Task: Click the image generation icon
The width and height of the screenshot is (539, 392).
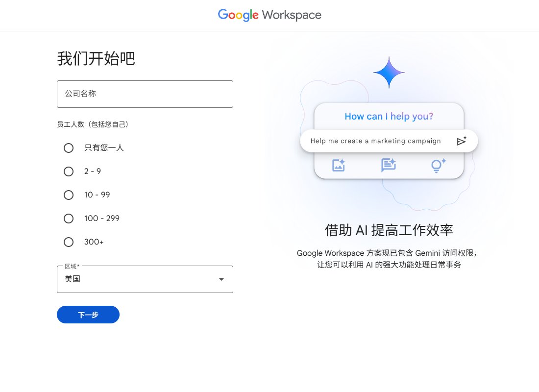Action: [339, 165]
